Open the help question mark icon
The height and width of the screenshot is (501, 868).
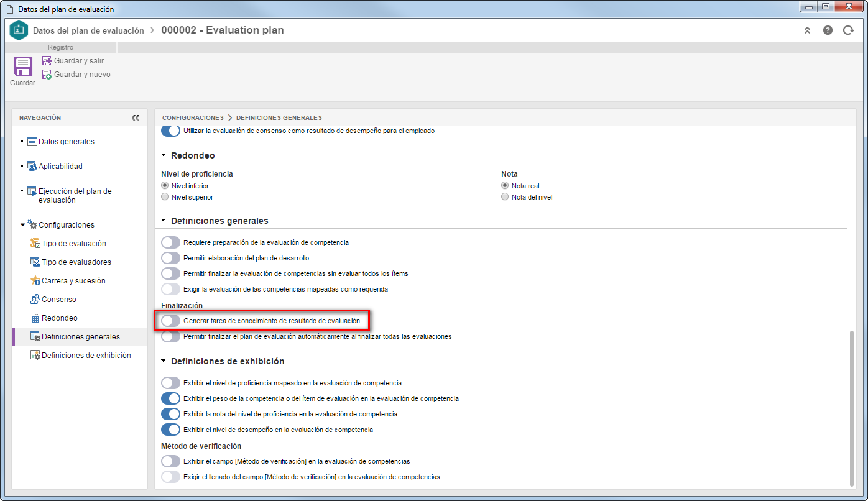click(x=828, y=30)
